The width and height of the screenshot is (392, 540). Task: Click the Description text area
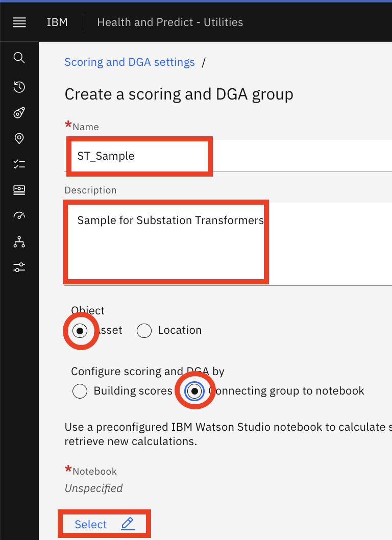click(228, 244)
